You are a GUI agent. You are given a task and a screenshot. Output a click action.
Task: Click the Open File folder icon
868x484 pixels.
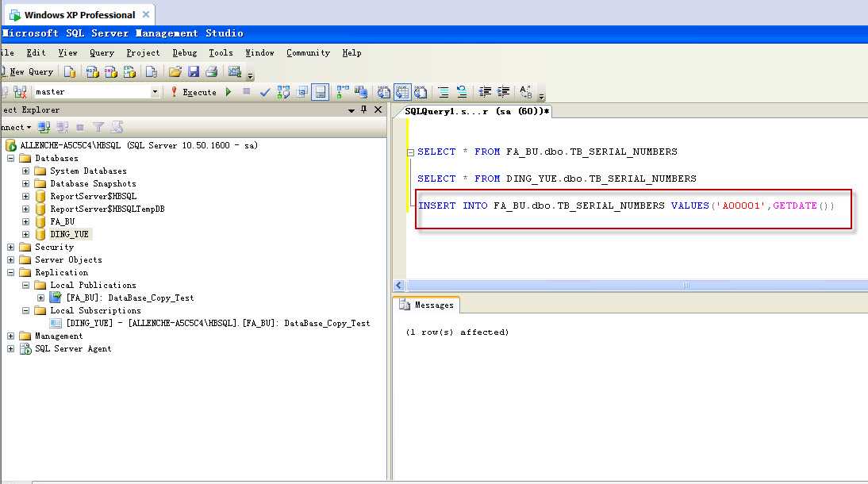coord(175,72)
